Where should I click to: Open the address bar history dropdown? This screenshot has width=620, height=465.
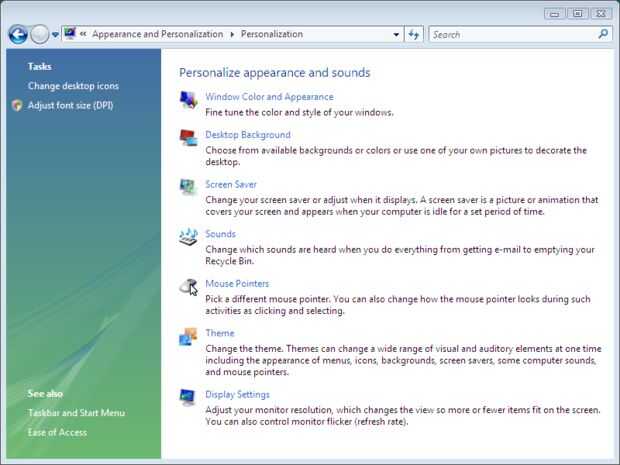coord(396,35)
